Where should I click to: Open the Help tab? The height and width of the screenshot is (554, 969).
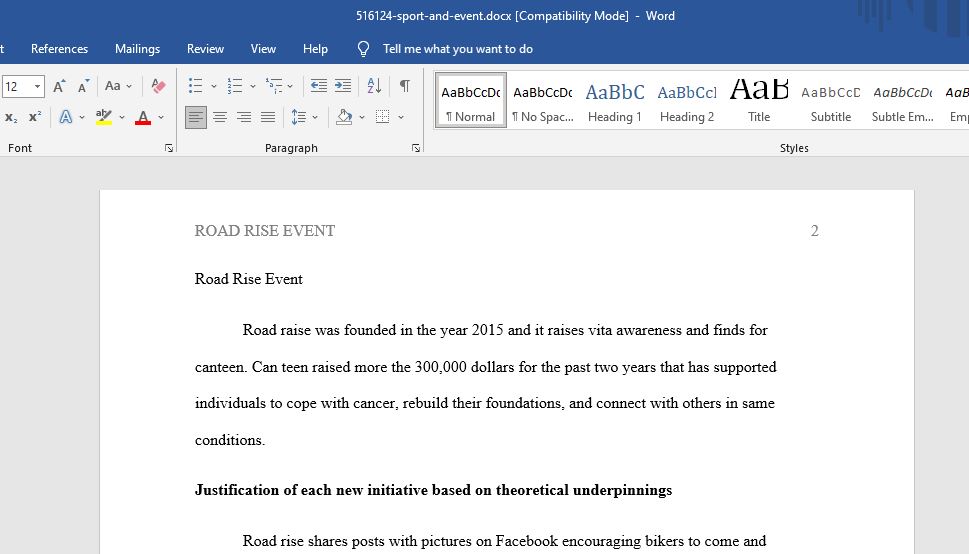(x=315, y=49)
